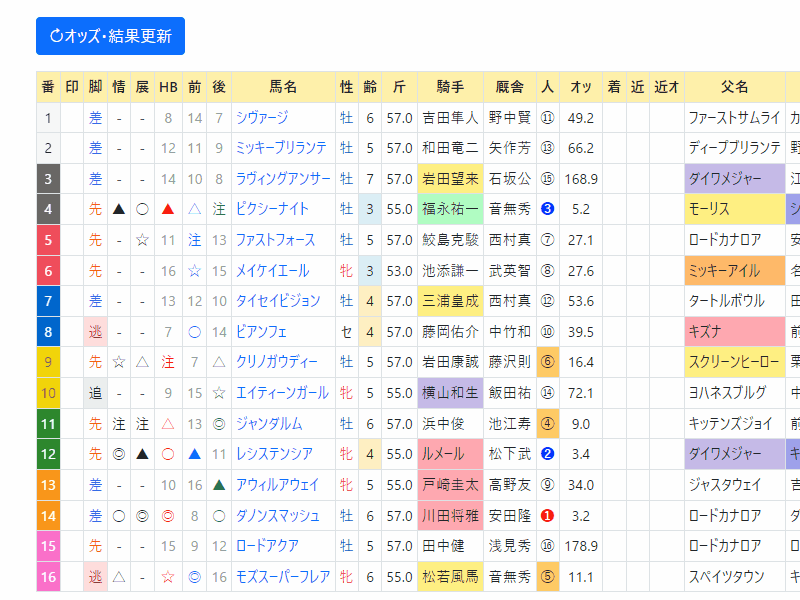Image resolution: width=800 pixels, height=600 pixels.
Task: Sort by 父名 column header
Action: click(x=735, y=87)
